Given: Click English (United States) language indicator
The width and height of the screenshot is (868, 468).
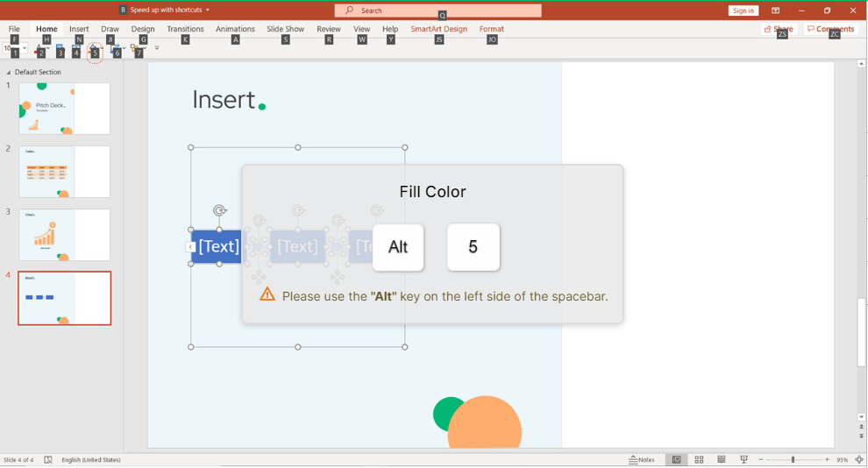Looking at the screenshot, I should coord(91,460).
